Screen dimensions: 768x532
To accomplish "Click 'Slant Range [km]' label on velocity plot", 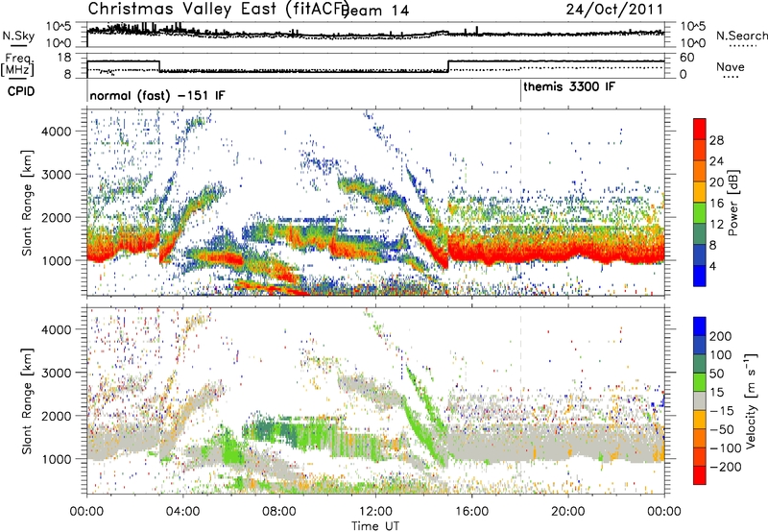I will (27, 401).
